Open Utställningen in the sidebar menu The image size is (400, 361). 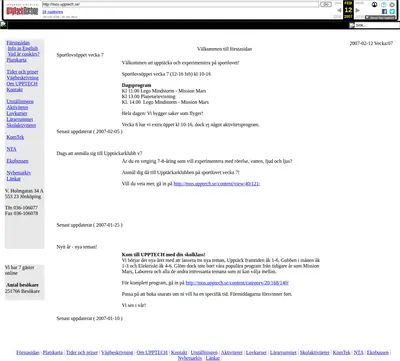click(20, 102)
